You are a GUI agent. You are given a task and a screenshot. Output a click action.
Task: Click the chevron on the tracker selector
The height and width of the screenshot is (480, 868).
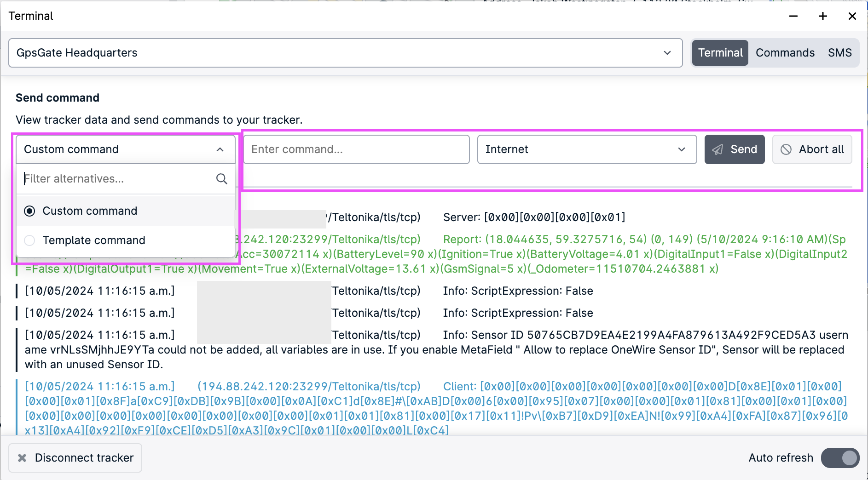[x=667, y=53]
